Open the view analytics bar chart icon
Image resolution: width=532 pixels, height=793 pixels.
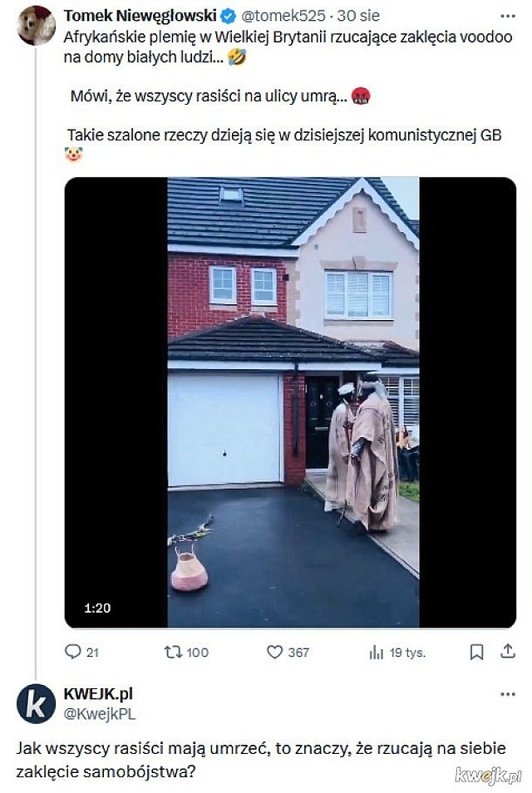[377, 653]
